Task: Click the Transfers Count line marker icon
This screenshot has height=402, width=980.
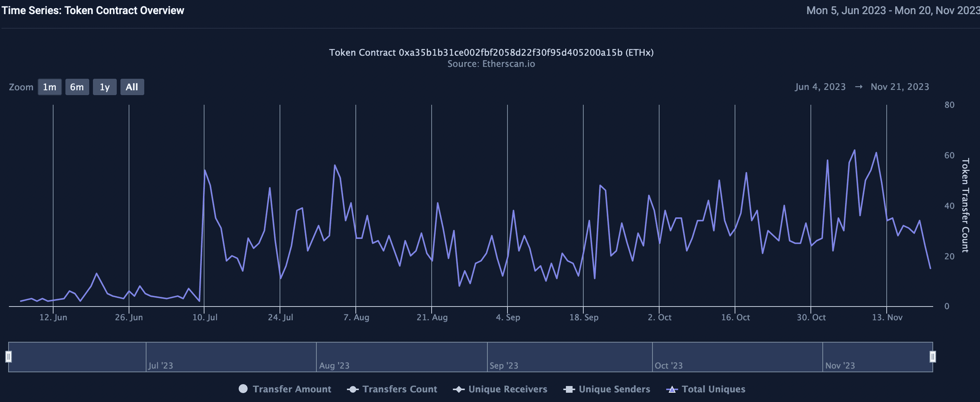Action: [x=353, y=389]
